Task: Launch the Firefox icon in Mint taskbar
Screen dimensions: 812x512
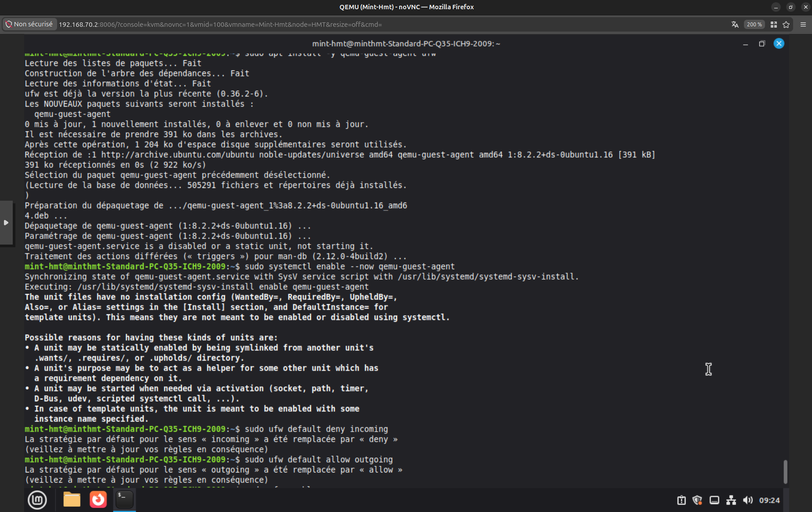Action: [x=98, y=500]
